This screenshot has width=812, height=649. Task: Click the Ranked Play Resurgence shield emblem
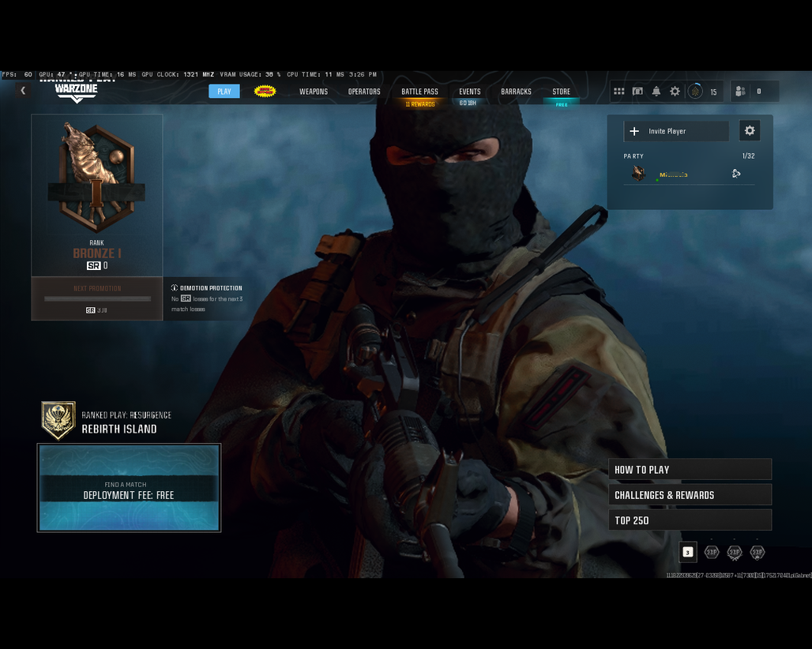tap(58, 420)
